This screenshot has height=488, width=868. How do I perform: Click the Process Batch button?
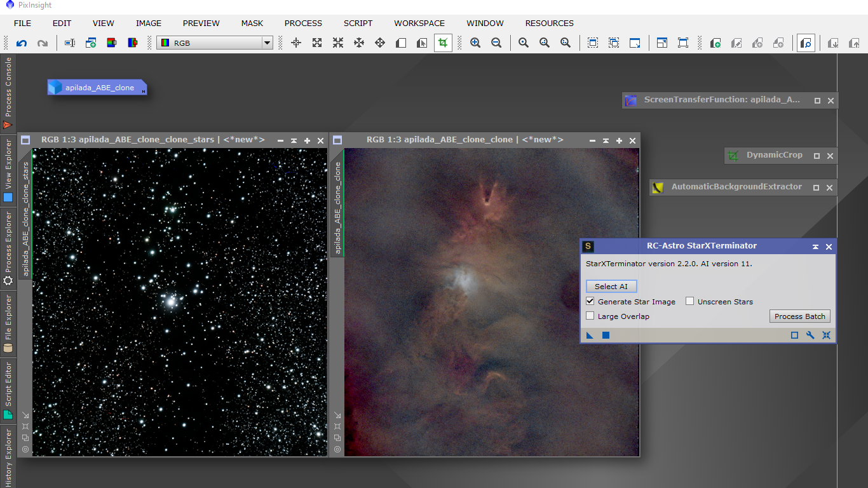(800, 316)
